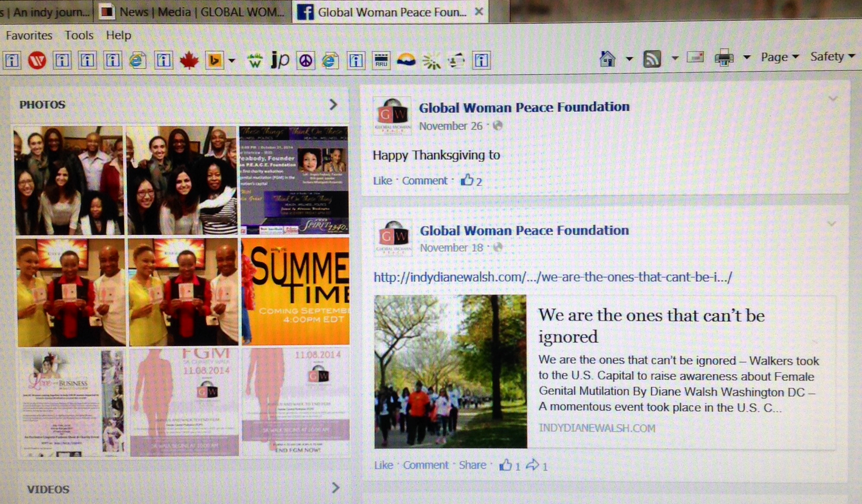The width and height of the screenshot is (862, 504).
Task: Expand Videos section with chevron arrow
Action: pos(335,488)
